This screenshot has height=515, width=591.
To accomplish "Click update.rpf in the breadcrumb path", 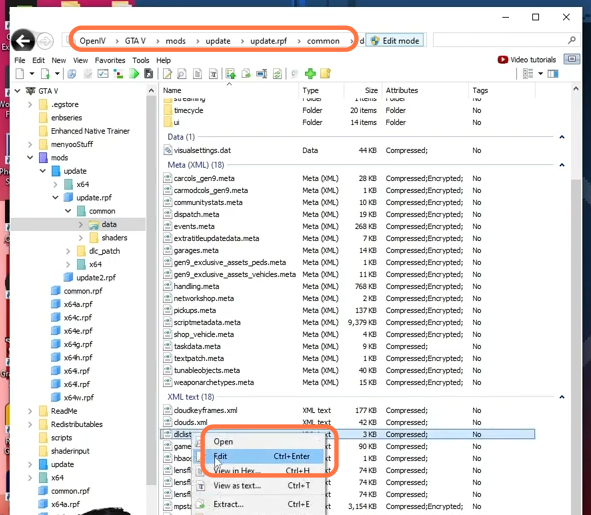I will [268, 41].
